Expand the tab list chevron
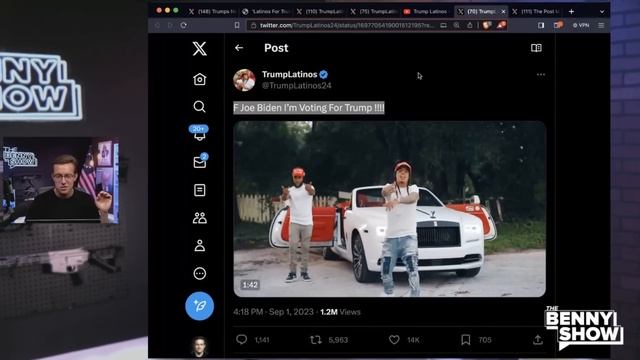The image size is (640, 360). coord(602,11)
